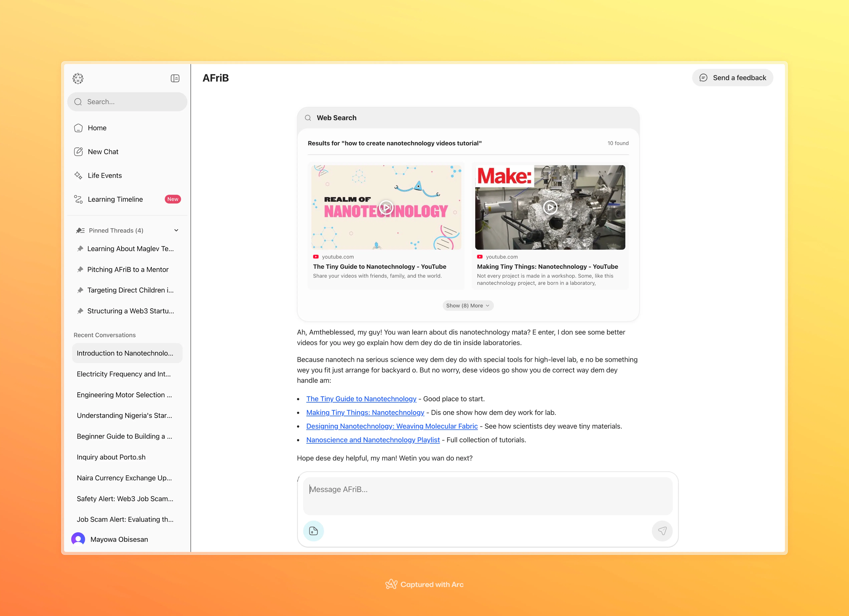Image resolution: width=849 pixels, height=616 pixels.
Task: Click the Life Events sparkle icon
Action: click(x=78, y=176)
